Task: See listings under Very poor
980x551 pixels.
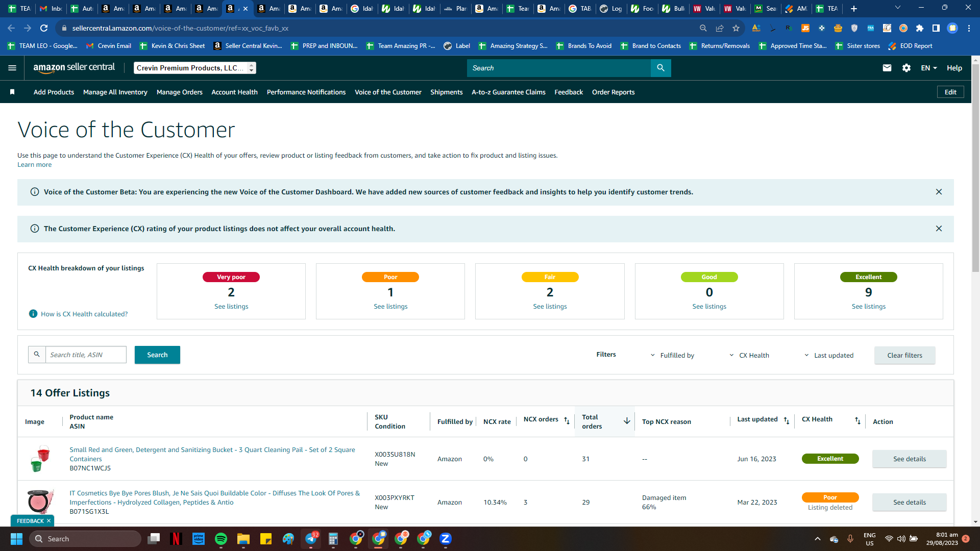Action: pos(231,306)
